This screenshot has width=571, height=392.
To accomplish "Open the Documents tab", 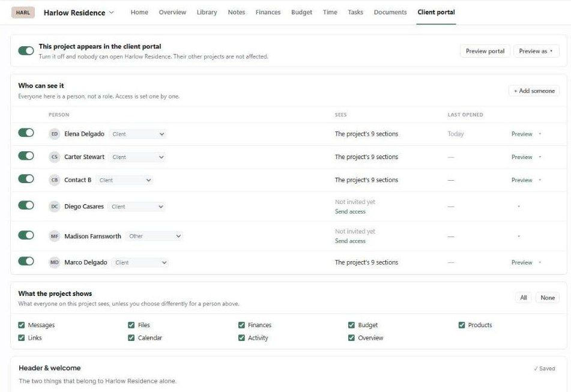I will click(390, 13).
